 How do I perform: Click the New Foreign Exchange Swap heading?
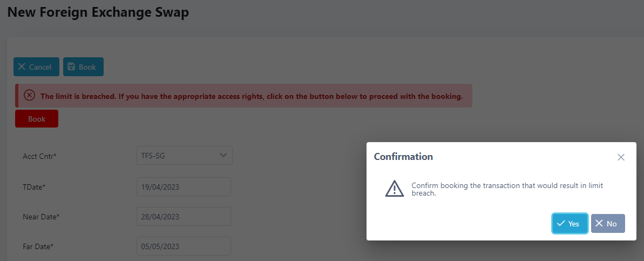[x=98, y=12]
